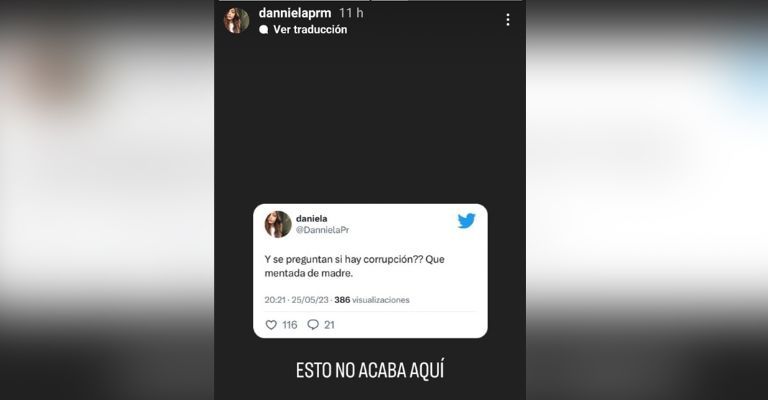The width and height of the screenshot is (768, 400).
Task: Click the embedded tweet card
Action: (x=370, y=271)
